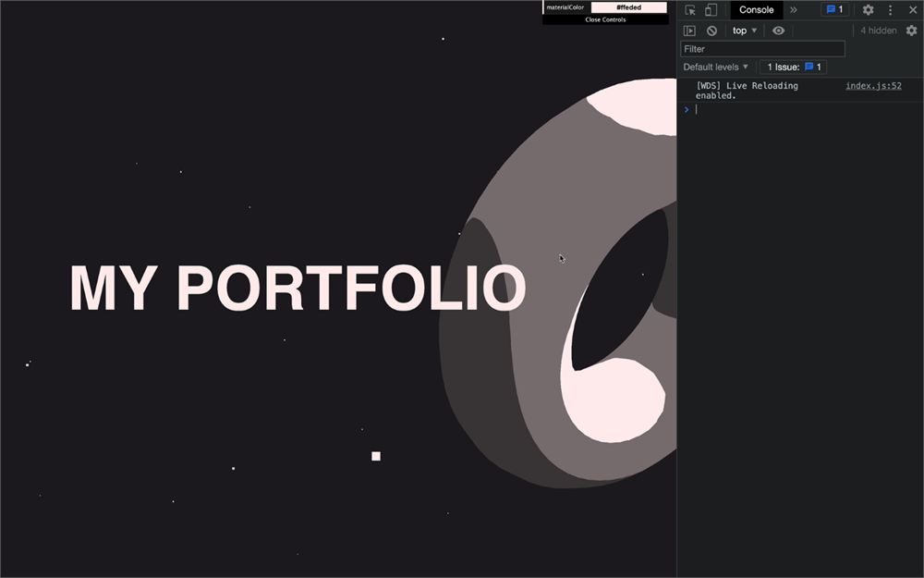Close the DevTools panel
Screen dimensions: 924x578
(913, 10)
